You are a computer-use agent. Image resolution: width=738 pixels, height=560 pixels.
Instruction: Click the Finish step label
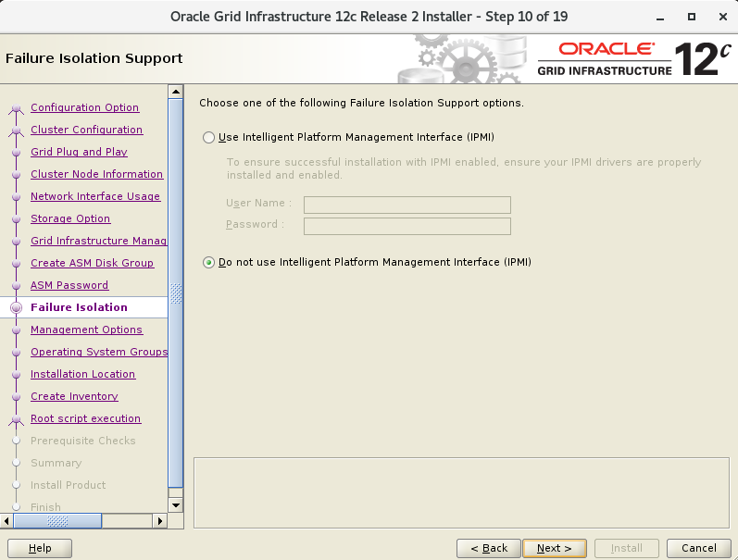coord(45,507)
